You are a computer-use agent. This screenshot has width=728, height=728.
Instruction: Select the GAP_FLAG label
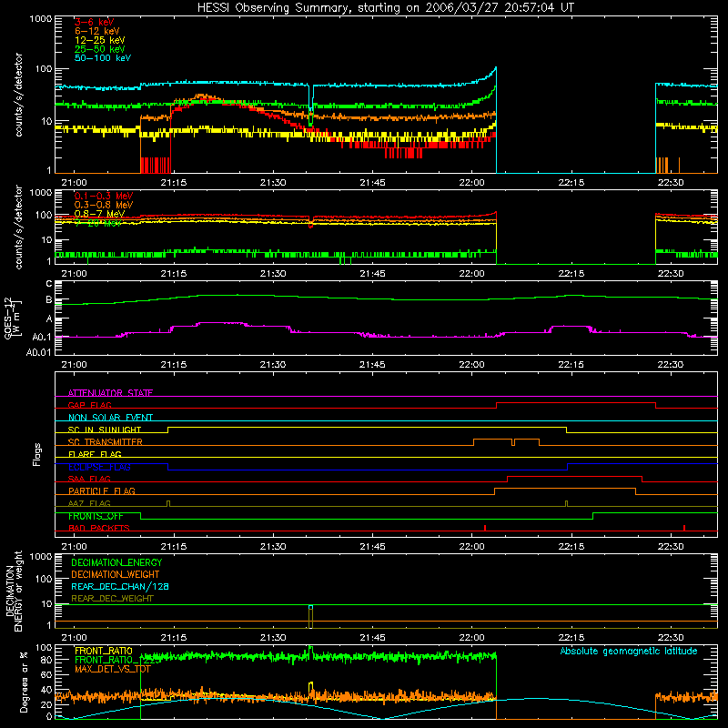coord(89,405)
